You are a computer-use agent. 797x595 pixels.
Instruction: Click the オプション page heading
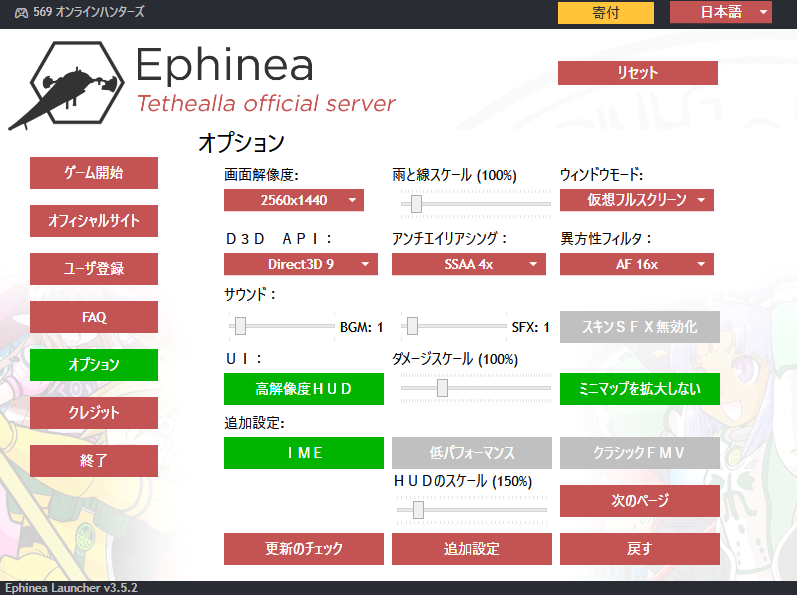[241, 143]
